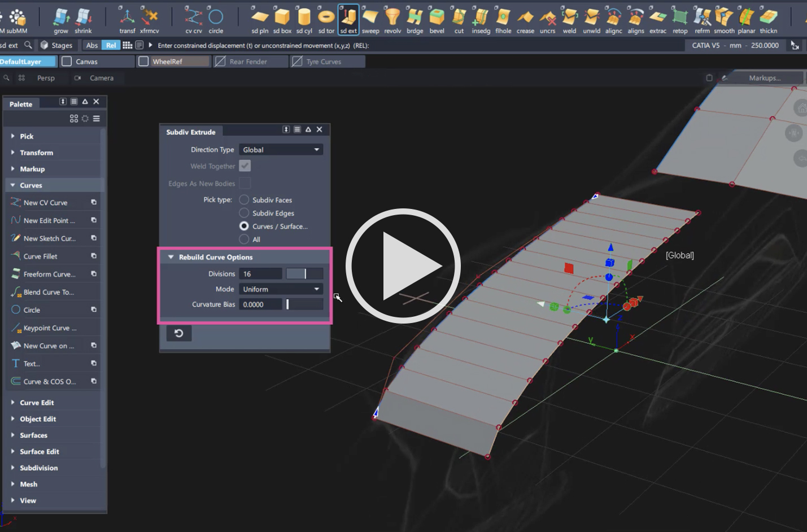
Task: Collapse the Rebuild Curve Options section
Action: [x=171, y=257]
